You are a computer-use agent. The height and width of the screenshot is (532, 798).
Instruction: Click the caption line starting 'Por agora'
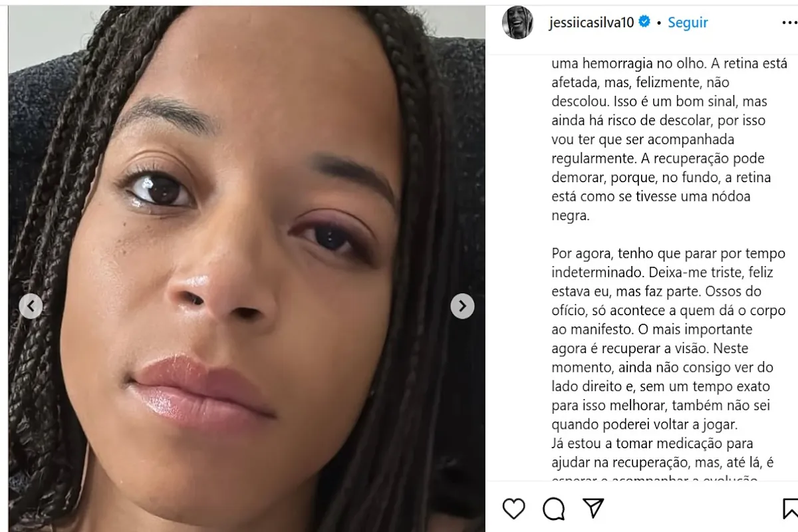pyautogui.click(x=668, y=253)
